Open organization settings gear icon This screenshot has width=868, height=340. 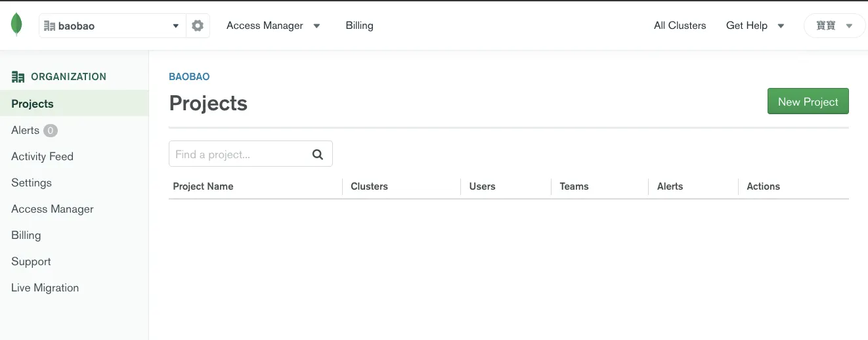198,26
